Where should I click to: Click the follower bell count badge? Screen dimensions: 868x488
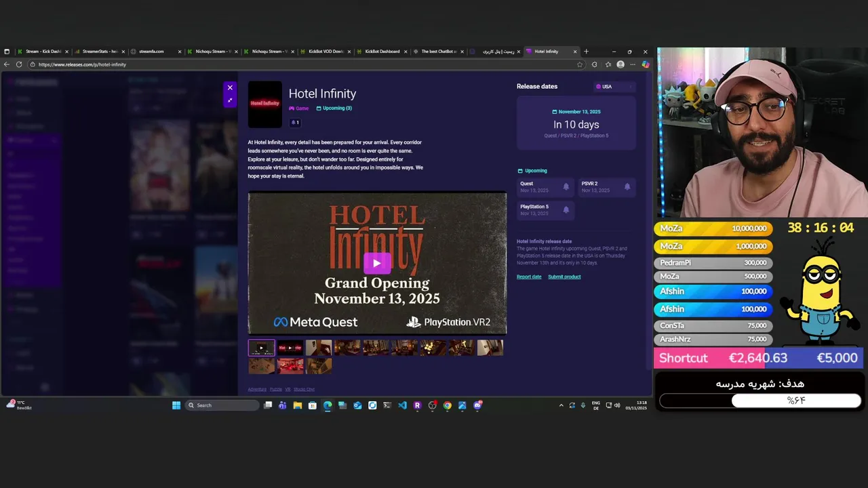tap(294, 123)
